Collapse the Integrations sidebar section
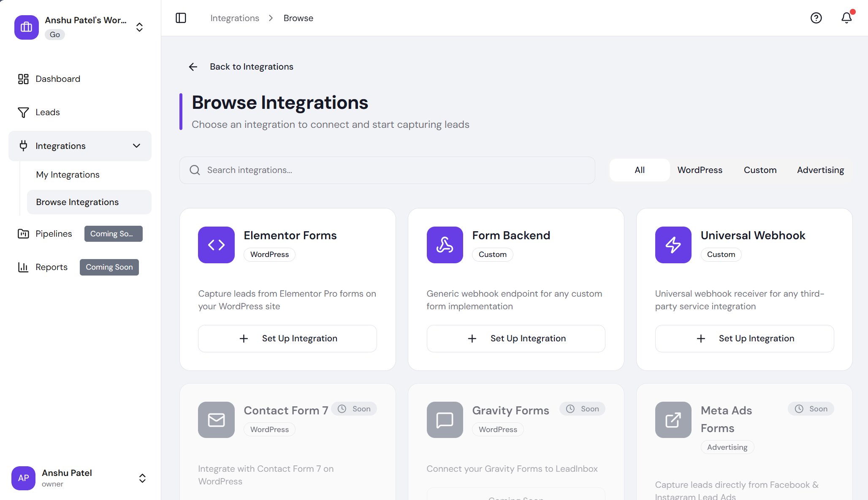868x500 pixels. point(136,146)
